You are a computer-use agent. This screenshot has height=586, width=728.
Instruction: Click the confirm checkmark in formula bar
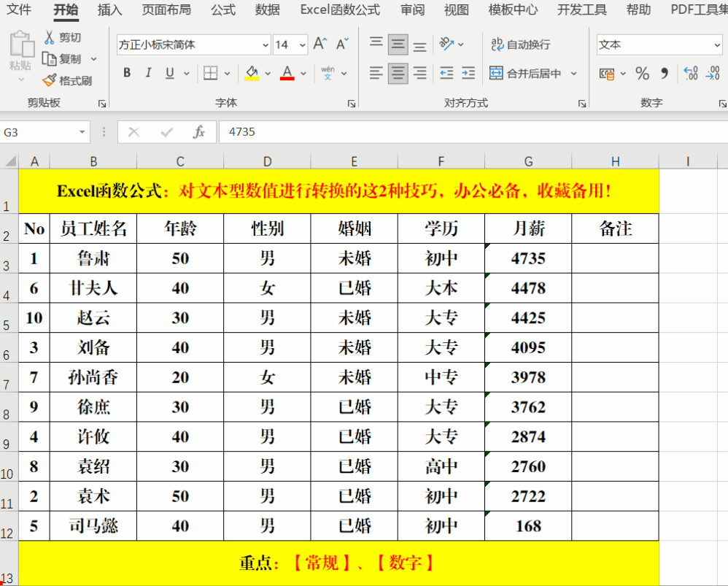pos(166,133)
